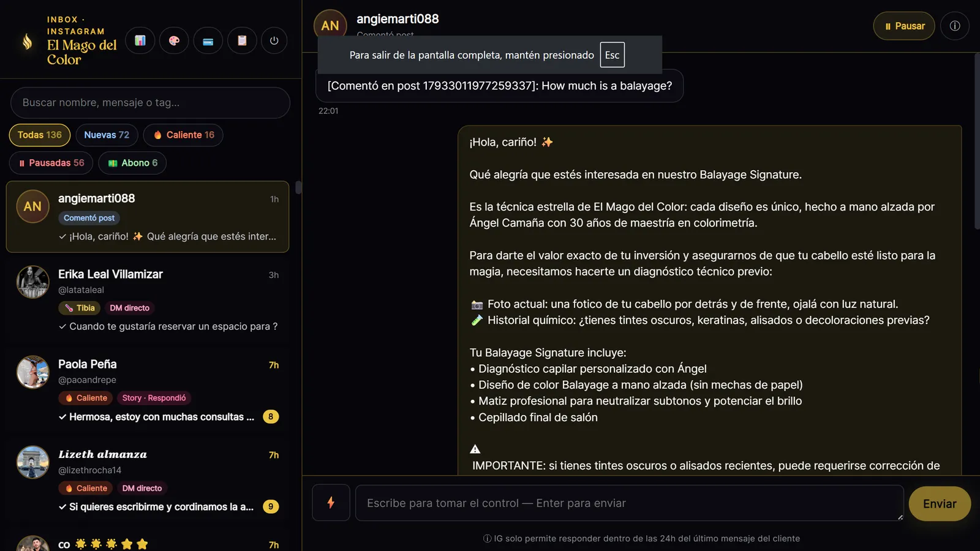Click Lizeth almanza's profile picture
The height and width of the screenshot is (551, 980).
(32, 462)
